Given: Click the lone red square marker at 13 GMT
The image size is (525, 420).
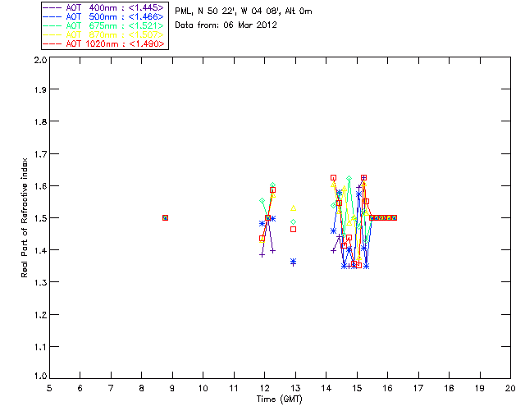Looking at the screenshot, I should click(294, 230).
